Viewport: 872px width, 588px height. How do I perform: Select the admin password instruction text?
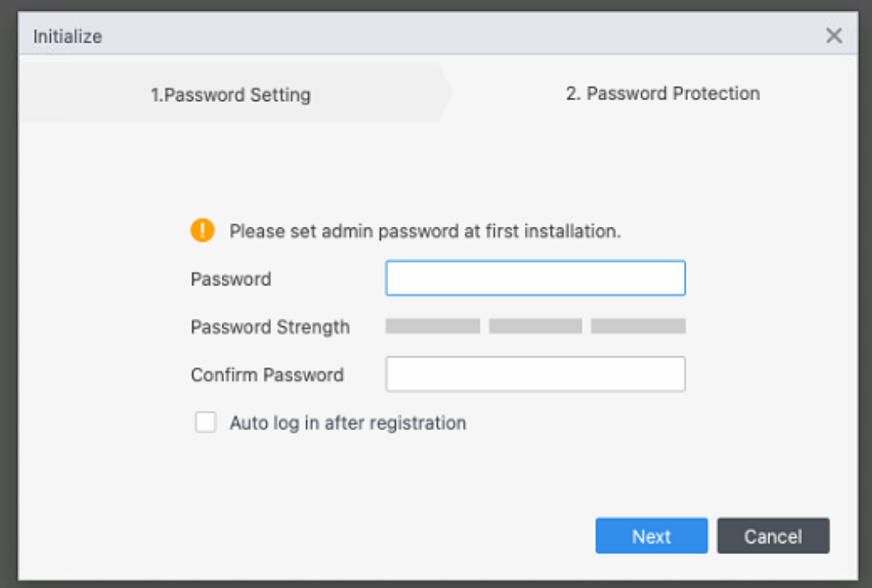point(425,231)
